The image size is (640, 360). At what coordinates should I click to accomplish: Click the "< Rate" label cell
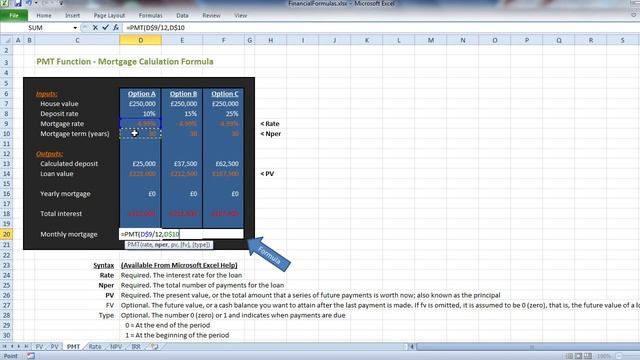pos(270,124)
